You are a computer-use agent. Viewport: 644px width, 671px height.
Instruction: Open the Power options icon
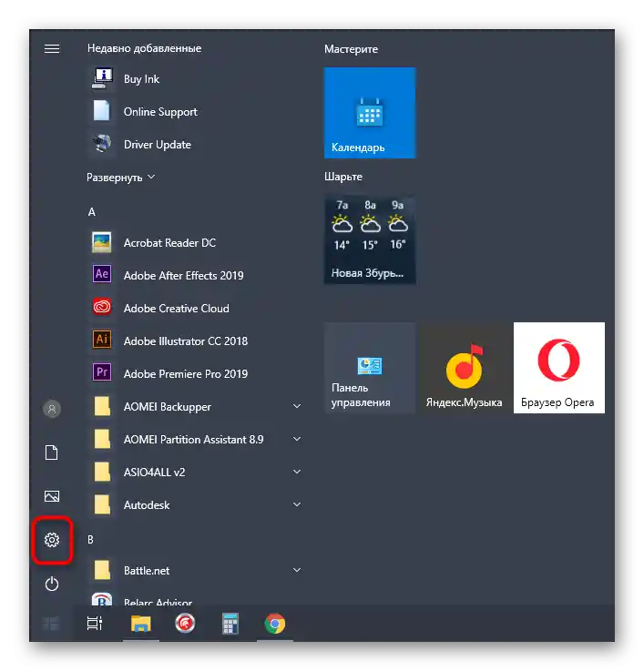click(x=52, y=584)
